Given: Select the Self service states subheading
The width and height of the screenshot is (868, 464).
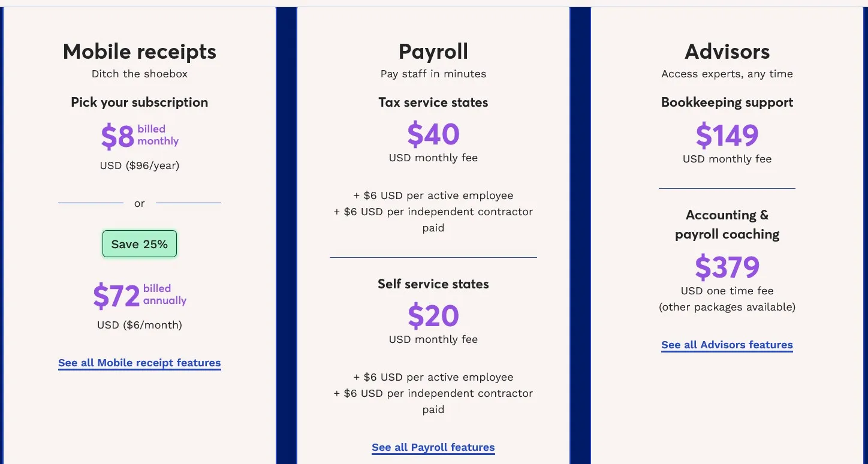Looking at the screenshot, I should tap(433, 284).
